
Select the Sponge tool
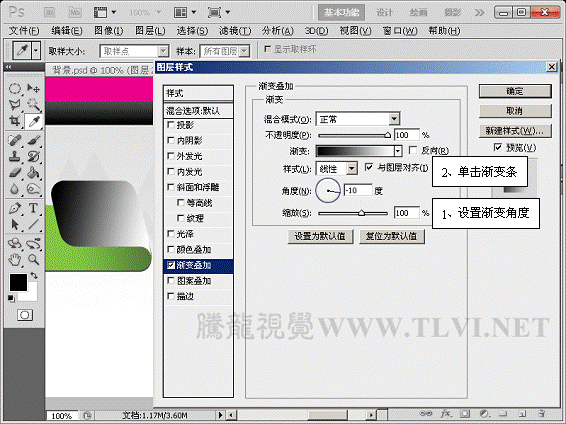(34, 189)
